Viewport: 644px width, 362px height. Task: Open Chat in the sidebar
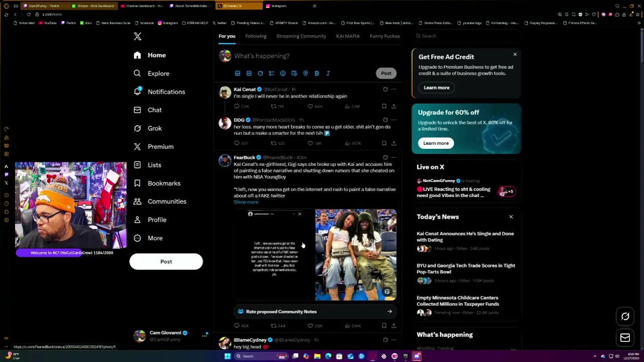pyautogui.click(x=148, y=110)
